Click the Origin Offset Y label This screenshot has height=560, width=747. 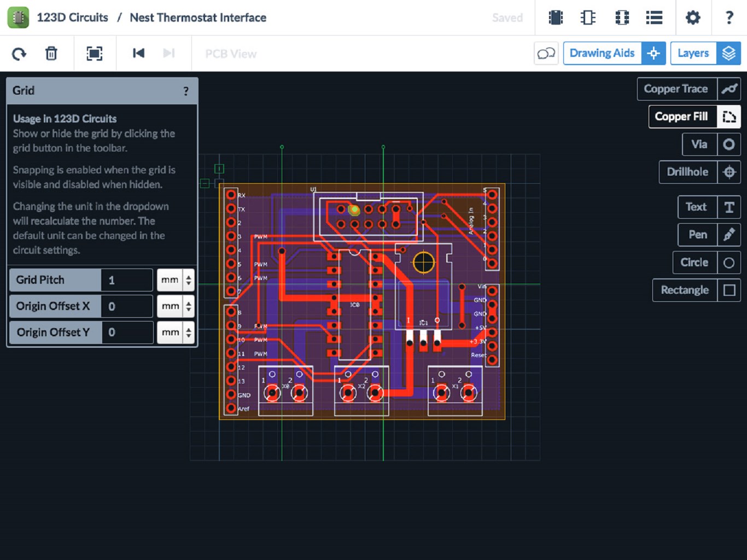click(x=55, y=332)
